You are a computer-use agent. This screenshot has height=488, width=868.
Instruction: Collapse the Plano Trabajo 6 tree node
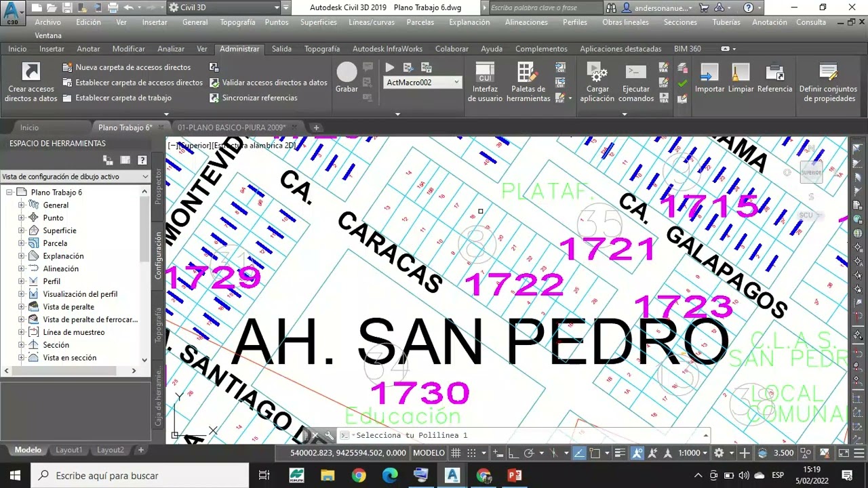coord(9,192)
